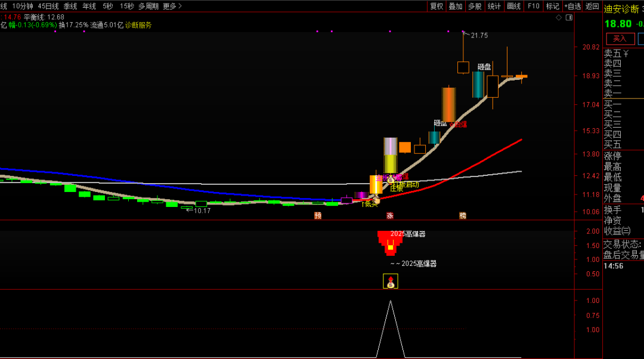Screen dimensions: 644x359
Task: Click the pointing hand buy signal
Action: pyautogui.click(x=376, y=200)
